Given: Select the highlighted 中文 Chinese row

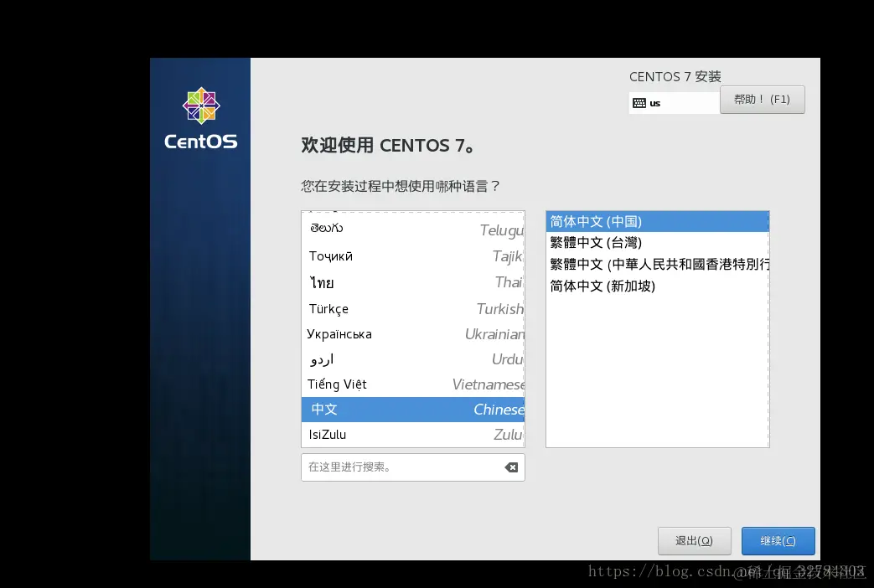Looking at the screenshot, I should pos(413,409).
